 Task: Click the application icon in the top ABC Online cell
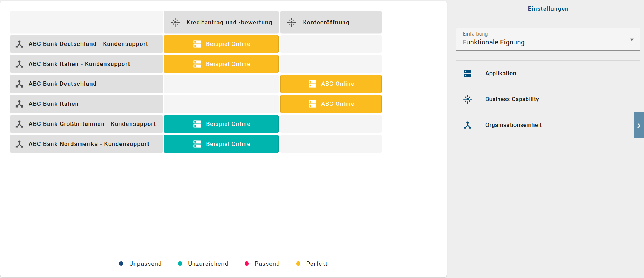(311, 84)
